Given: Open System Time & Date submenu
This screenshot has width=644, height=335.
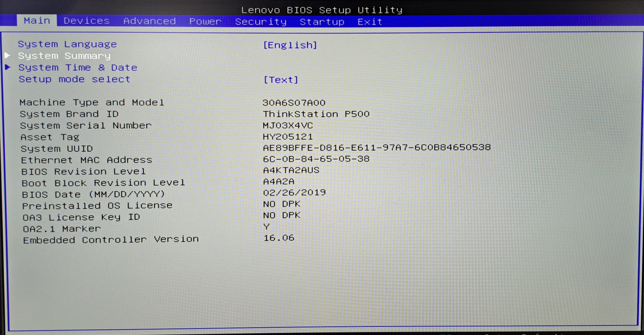Looking at the screenshot, I should tap(78, 67).
